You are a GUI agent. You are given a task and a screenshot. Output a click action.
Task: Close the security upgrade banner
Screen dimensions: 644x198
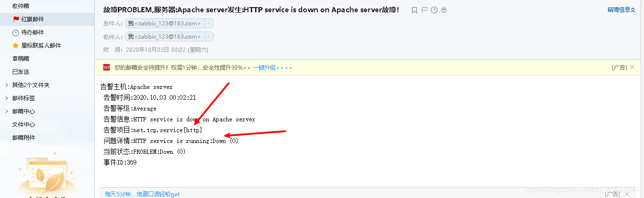point(632,67)
